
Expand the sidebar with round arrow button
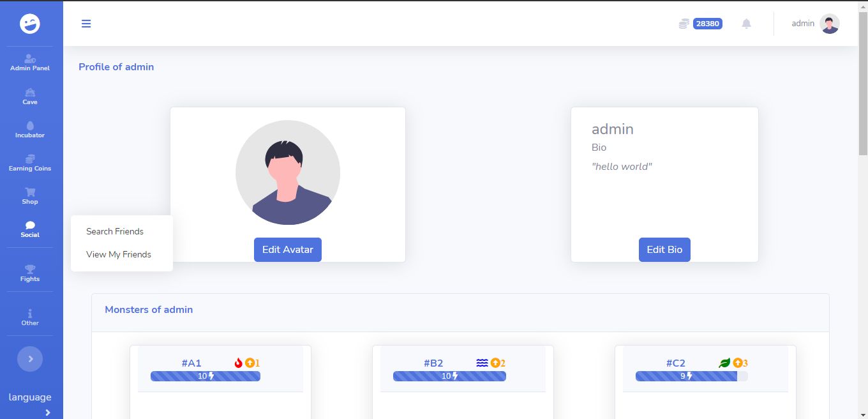[30, 358]
